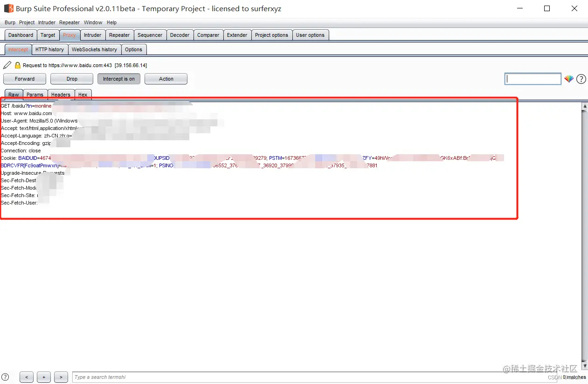Screen dimensions: 588x384
Task: Open the Repeater menu
Action: click(x=69, y=22)
